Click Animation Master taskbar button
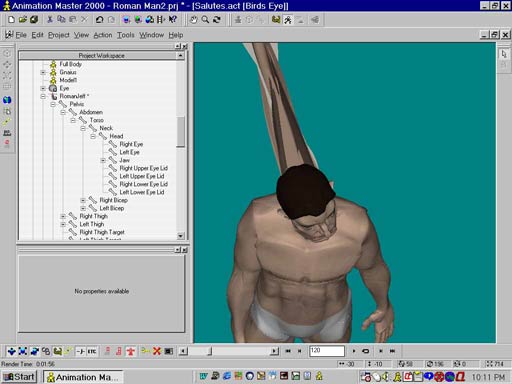The image size is (512, 384). coord(83,377)
